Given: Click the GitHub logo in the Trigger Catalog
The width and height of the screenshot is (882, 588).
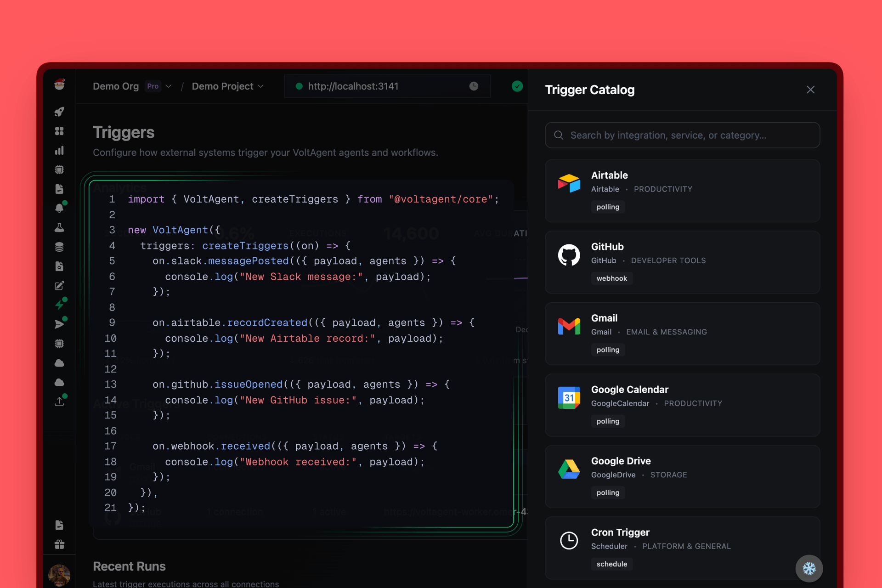Looking at the screenshot, I should point(569,255).
